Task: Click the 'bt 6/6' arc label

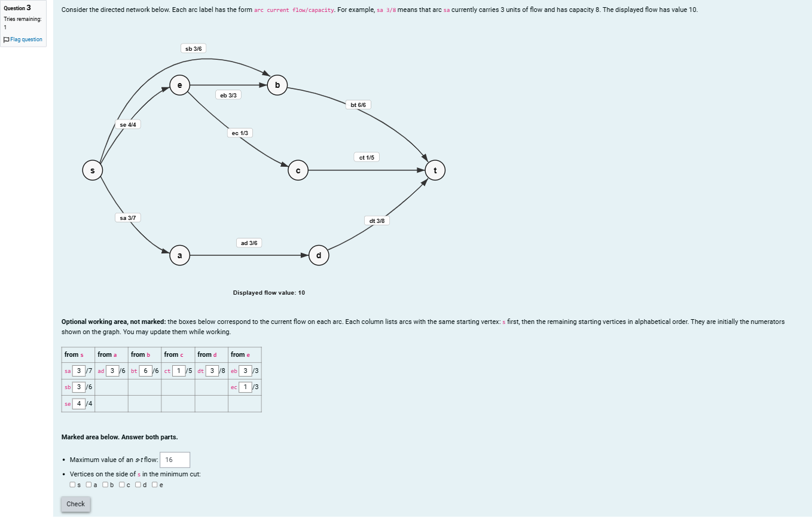Action: click(358, 105)
